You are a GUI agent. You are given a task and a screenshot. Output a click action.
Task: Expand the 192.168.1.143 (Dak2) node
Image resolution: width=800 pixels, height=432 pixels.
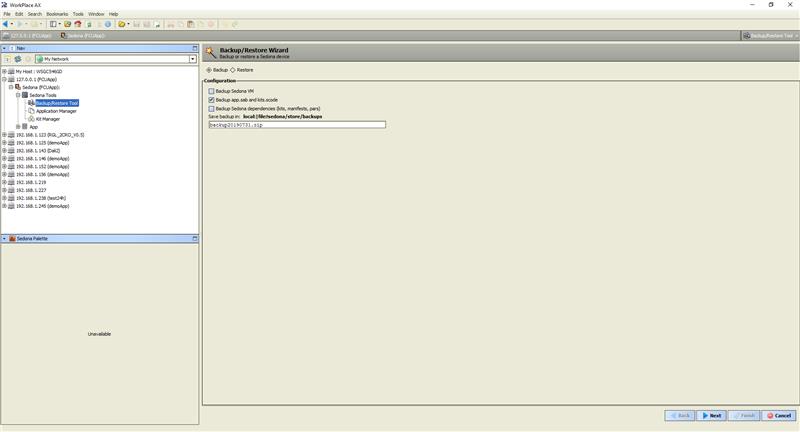pyautogui.click(x=4, y=151)
